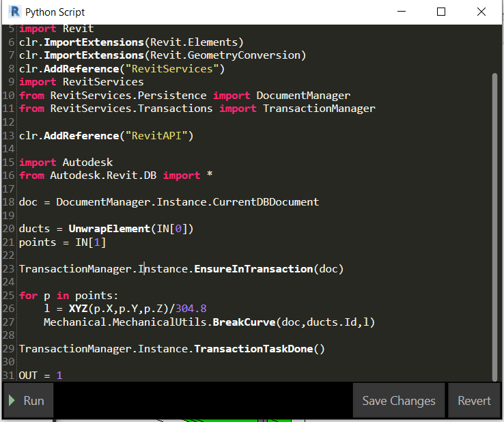Close the Python Script window
The width and height of the screenshot is (504, 422).
point(481,12)
